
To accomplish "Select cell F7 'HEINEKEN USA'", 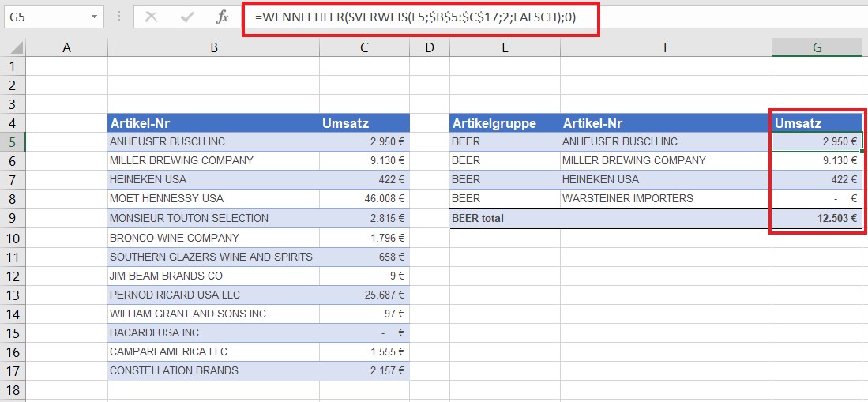I will pos(666,179).
